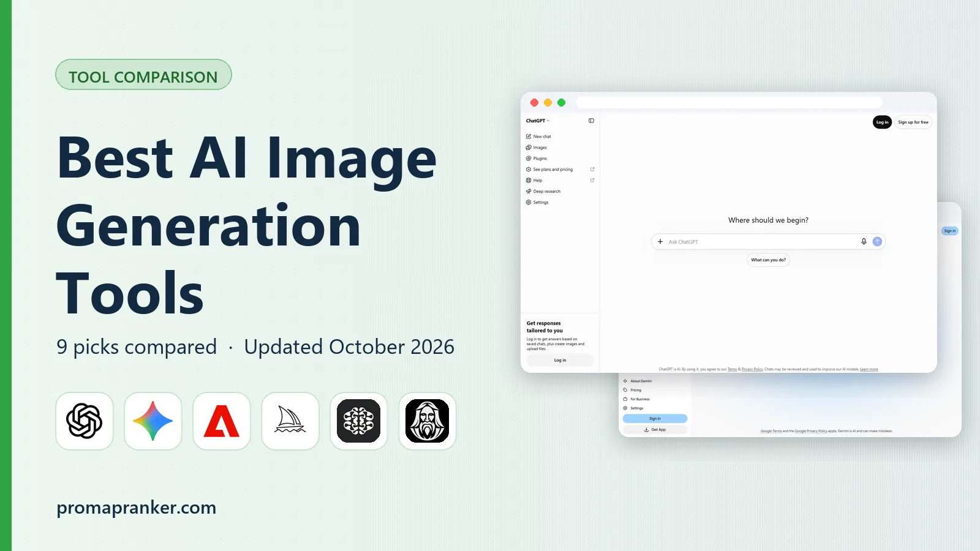
Task: Click the ChatGPT (OpenAI) logo tile
Action: pos(85,421)
